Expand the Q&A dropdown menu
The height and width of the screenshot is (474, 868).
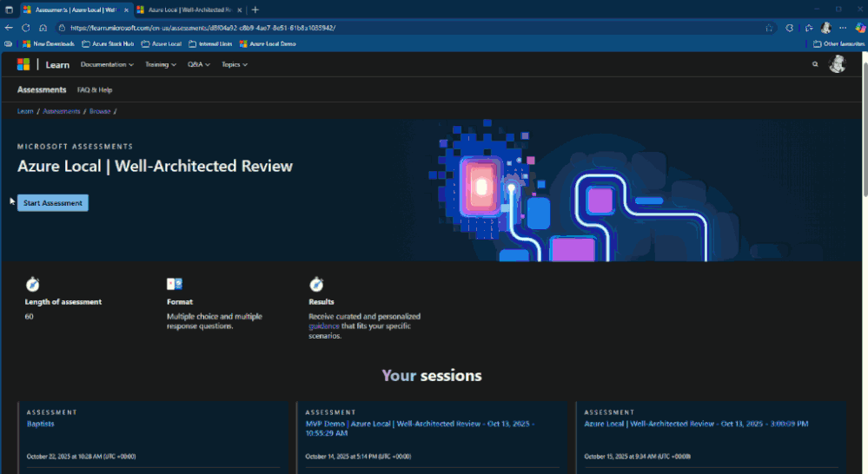point(199,65)
